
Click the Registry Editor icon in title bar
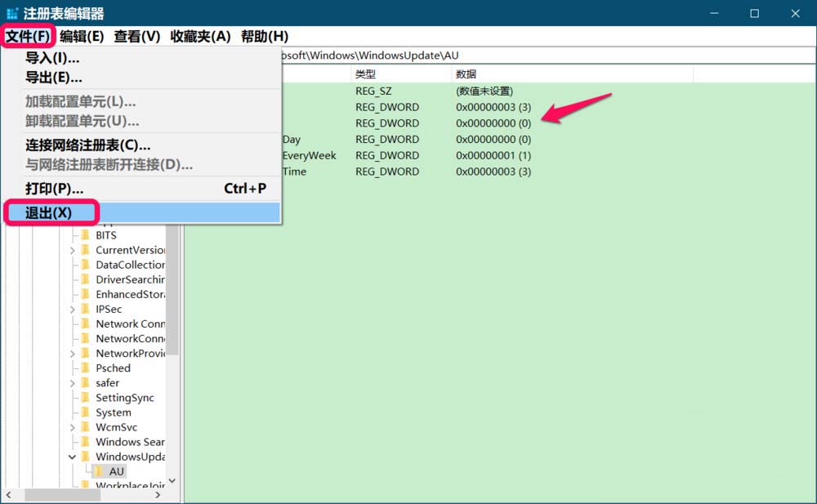point(11,12)
